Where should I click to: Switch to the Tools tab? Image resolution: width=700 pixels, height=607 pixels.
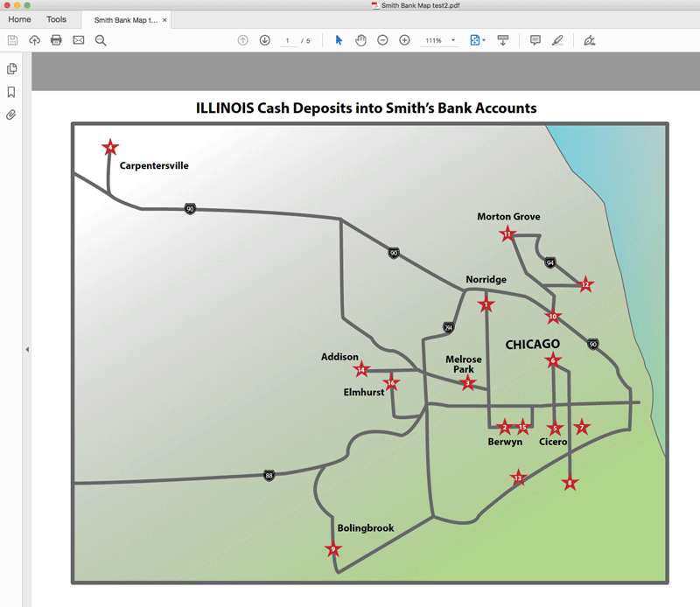point(56,19)
